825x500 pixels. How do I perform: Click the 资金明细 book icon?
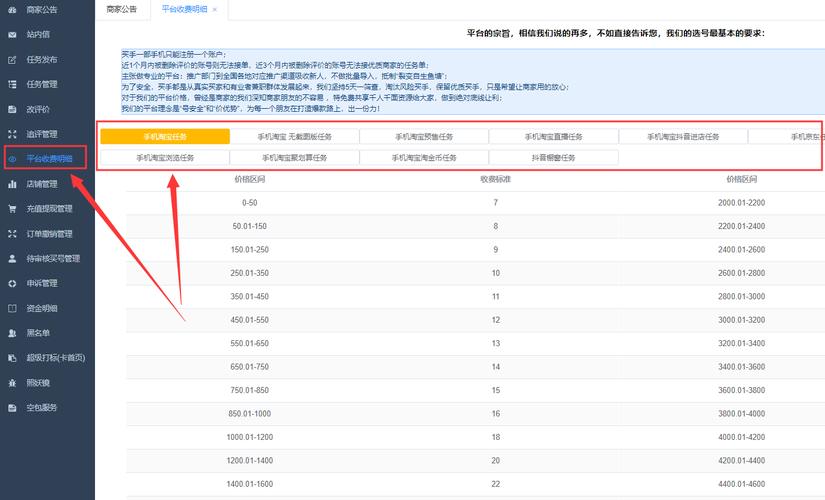tap(12, 308)
